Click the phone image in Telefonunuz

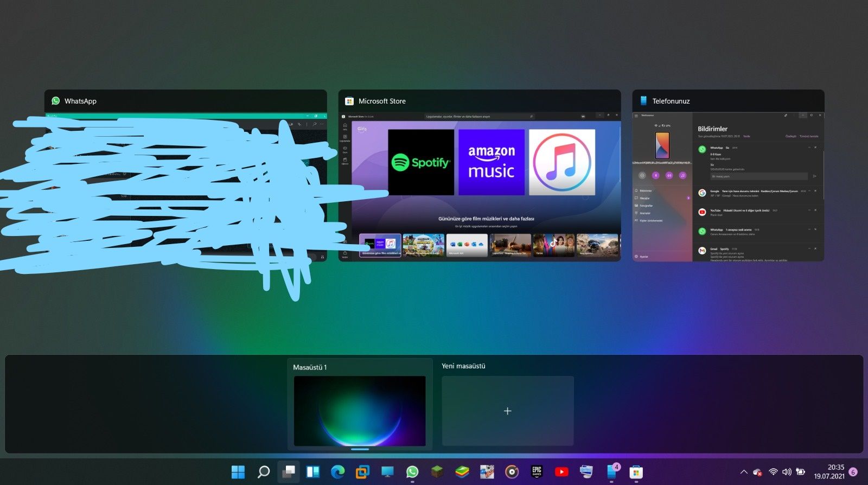click(x=662, y=144)
